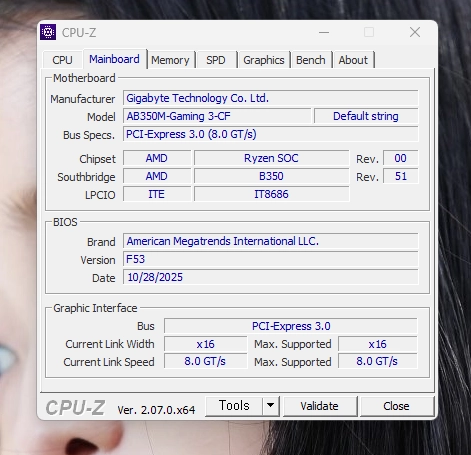Click the Model field AB350M-Gaming 3-CF

coord(217,116)
